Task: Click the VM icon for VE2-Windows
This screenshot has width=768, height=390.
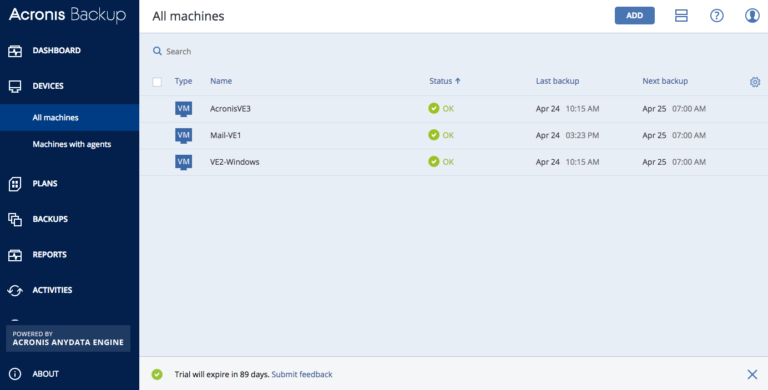Action: point(183,162)
